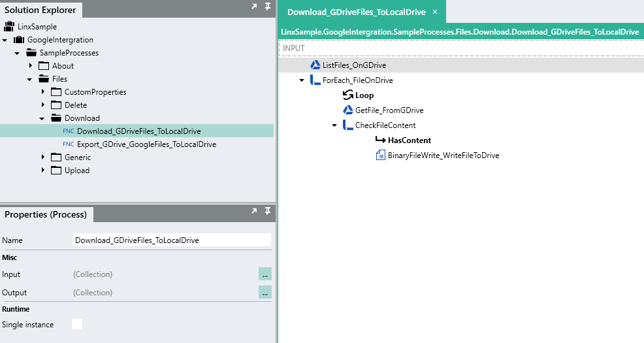Click the CheckFileContent label
Screen dimensions: 644x343
385,125
